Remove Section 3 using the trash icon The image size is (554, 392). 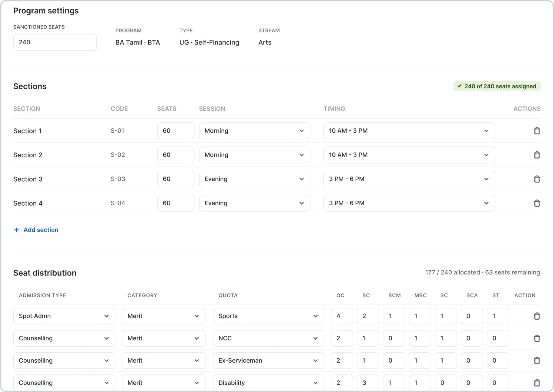[537, 179]
